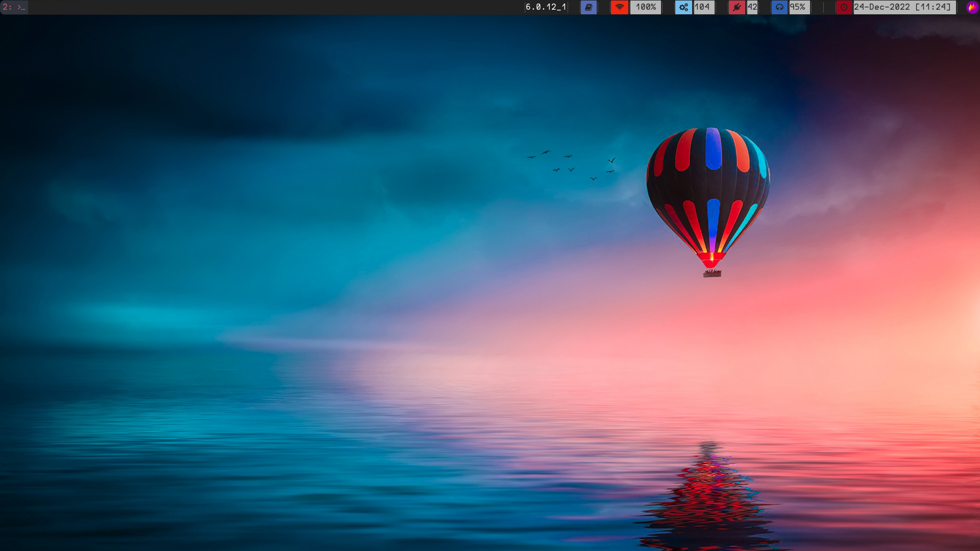Click the kernel version 6.0.12_1 text
The width and height of the screenshot is (980, 551).
(x=546, y=7)
